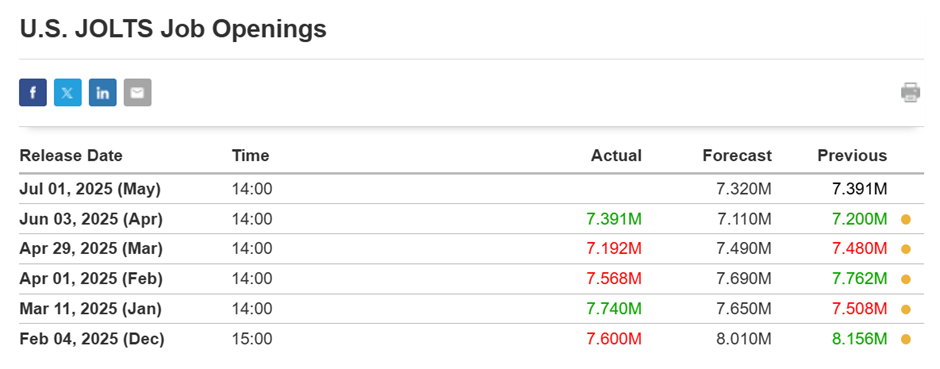
Task: Click the U.S. JOLTS Job Openings heading
Action: [x=173, y=29]
